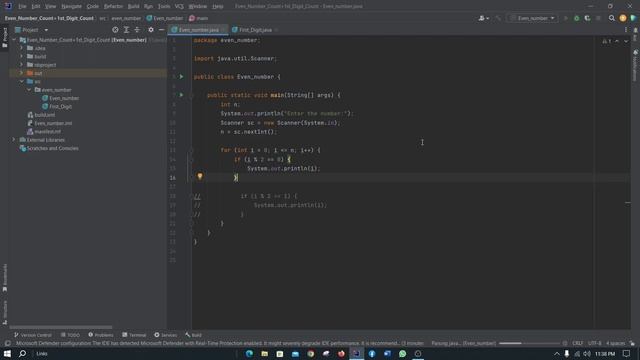Click the collapse all icon in Project panel
This screenshot has width=640, height=360.
pyautogui.click(x=137, y=30)
